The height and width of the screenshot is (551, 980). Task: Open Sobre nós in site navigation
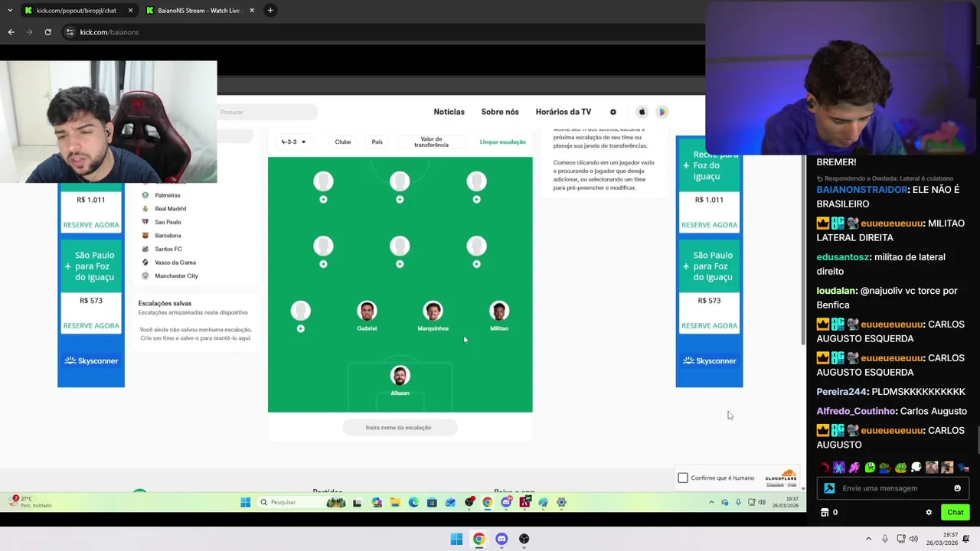(500, 112)
